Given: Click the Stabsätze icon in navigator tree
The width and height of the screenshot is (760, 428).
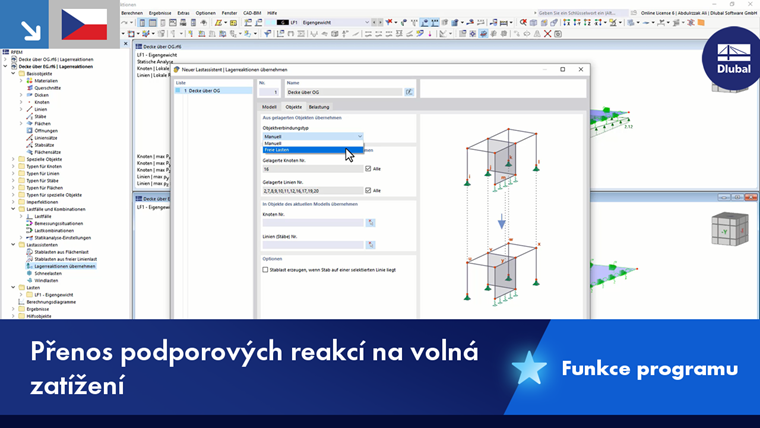Looking at the screenshot, I should click(x=30, y=145).
